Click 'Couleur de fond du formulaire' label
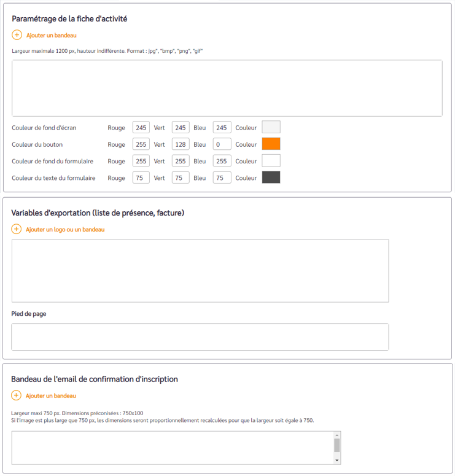Screen dimensions: 455x476 click(53, 161)
